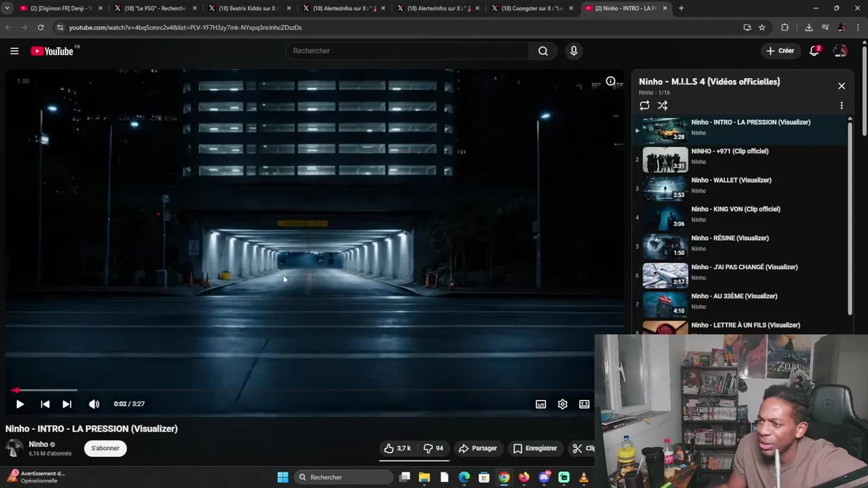Reload the page
Viewport: 868px width, 488px height.
pyautogui.click(x=41, y=27)
